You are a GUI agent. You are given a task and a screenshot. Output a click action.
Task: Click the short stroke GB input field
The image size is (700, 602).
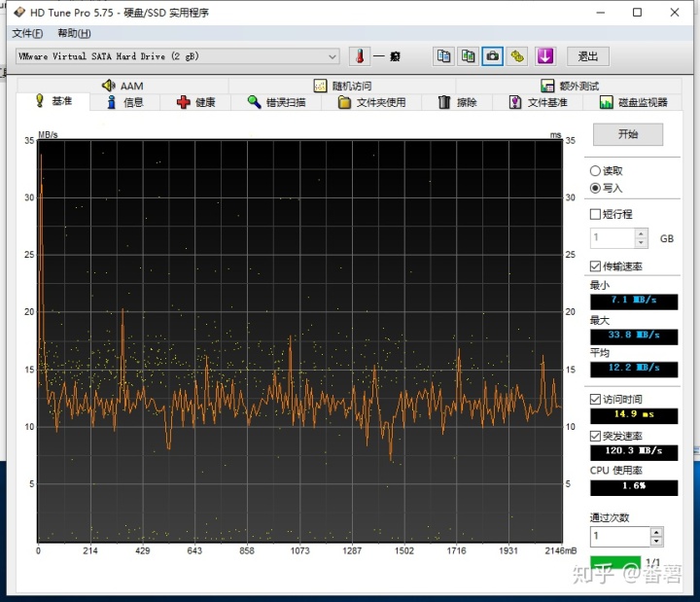point(612,238)
